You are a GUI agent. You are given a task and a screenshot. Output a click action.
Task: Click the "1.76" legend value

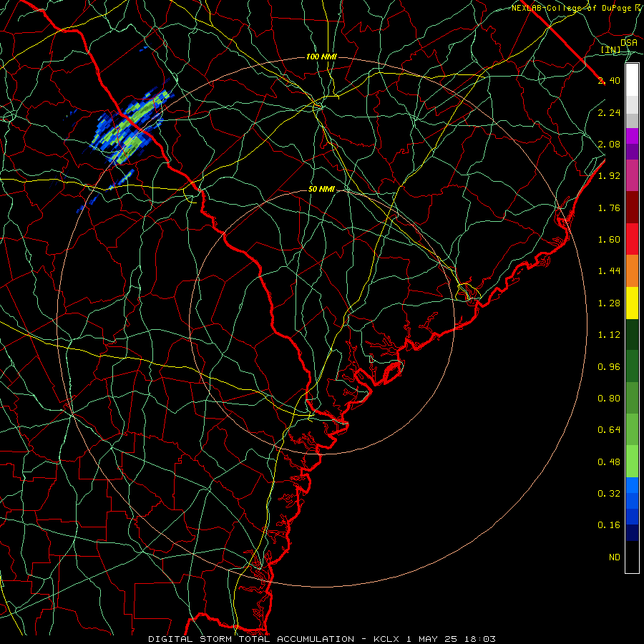609,208
